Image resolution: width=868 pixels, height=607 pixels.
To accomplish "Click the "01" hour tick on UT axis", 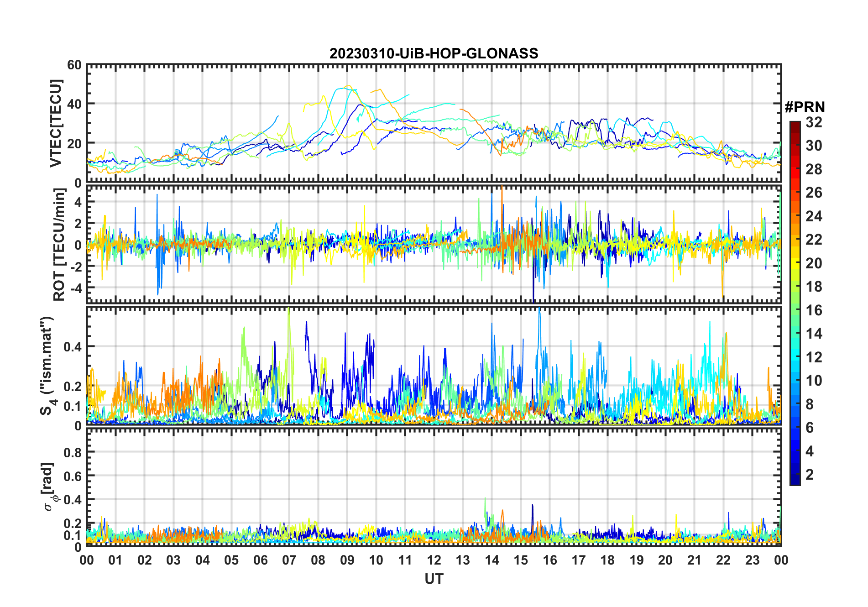I will click(115, 560).
